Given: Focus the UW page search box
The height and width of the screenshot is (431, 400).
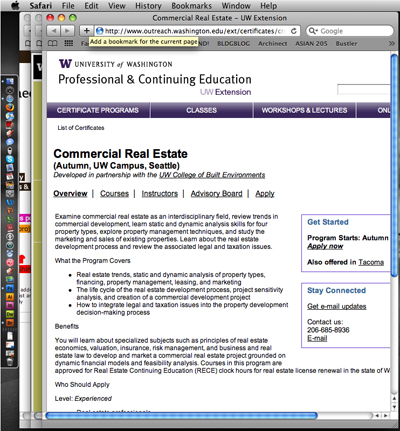Looking at the screenshot, I should (x=363, y=89).
